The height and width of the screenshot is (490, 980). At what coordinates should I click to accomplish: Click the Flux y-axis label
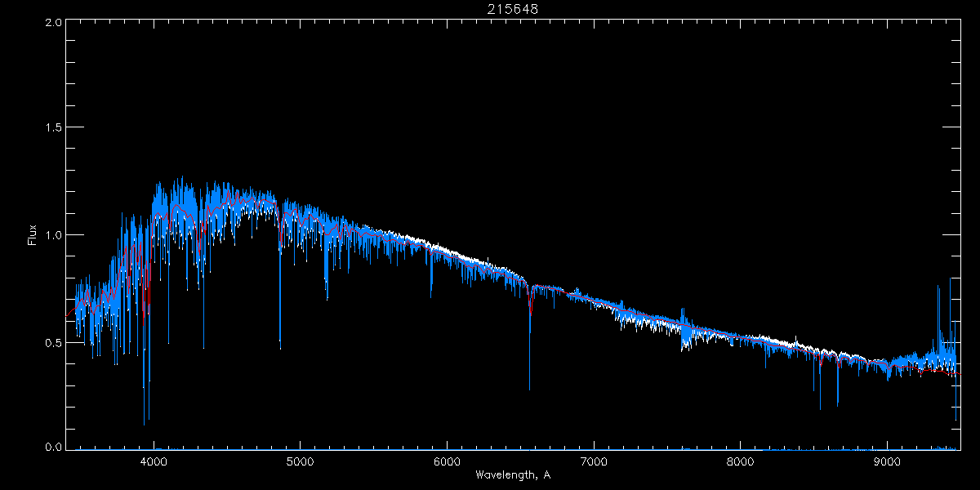point(33,235)
